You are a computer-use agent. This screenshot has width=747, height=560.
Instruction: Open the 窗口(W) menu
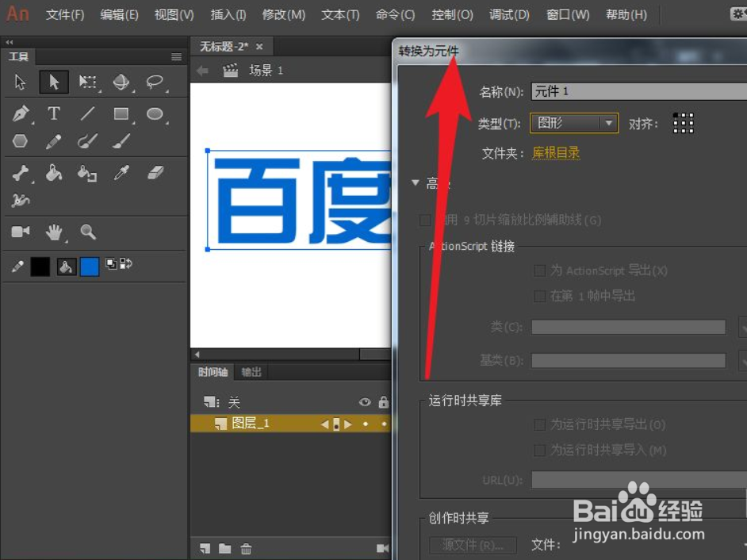(x=568, y=15)
